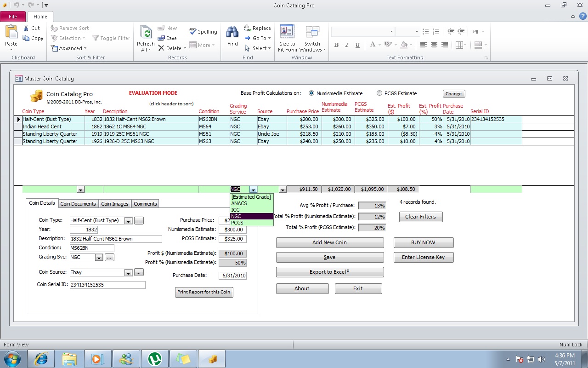Click inside the Coin Serial ID field
Screen dimensions: 588x368
[107, 285]
